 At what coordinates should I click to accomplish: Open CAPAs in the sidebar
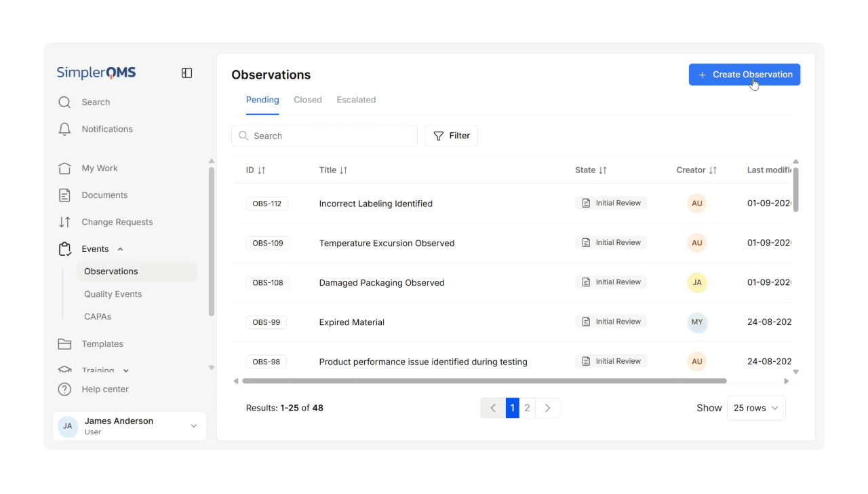tap(98, 317)
